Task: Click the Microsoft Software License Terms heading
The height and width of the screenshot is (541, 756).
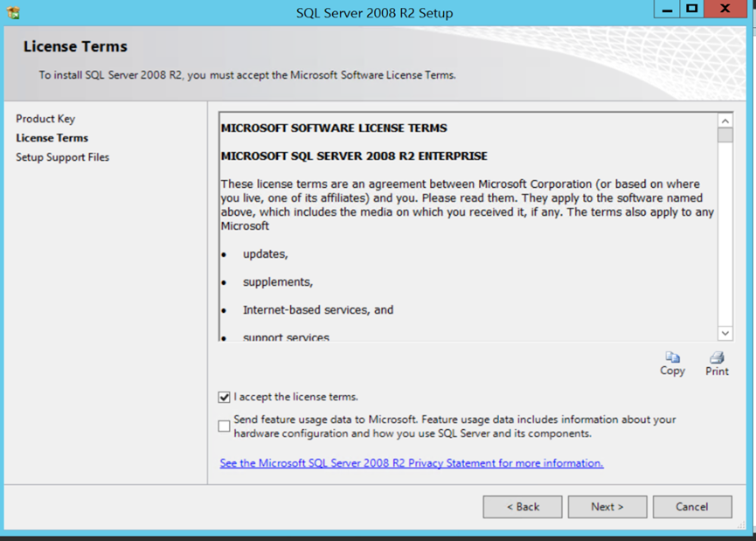Action: [334, 128]
